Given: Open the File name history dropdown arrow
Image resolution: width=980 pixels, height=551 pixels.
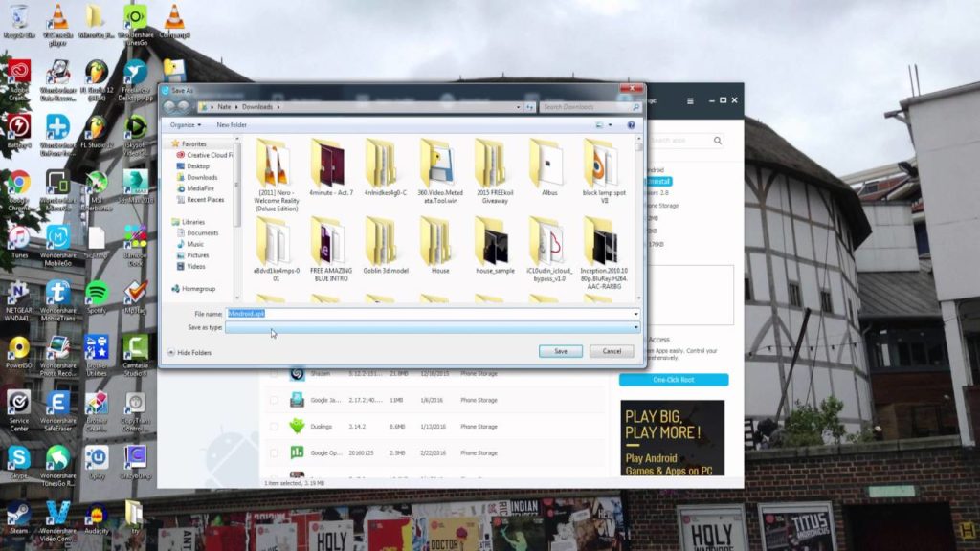Looking at the screenshot, I should (636, 314).
